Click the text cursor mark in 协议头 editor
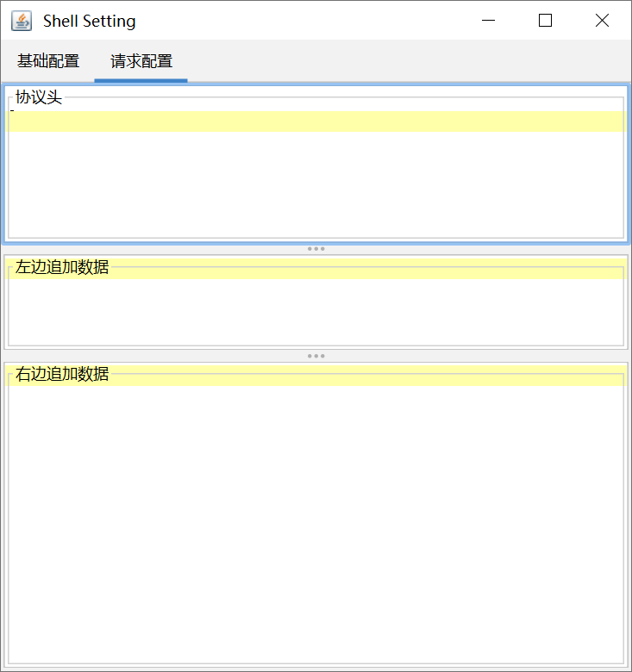This screenshot has height=672, width=632. click(x=12, y=110)
